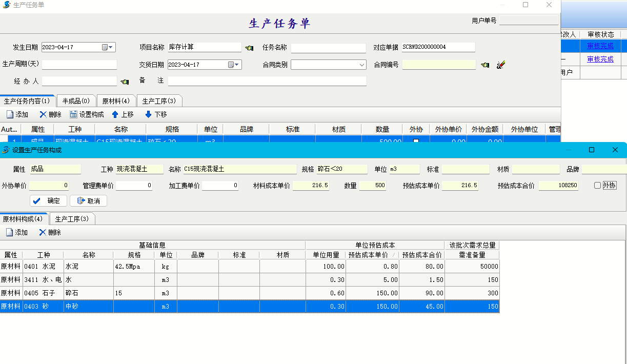This screenshot has width=627, height=364.
Task: Click the 对应单据 field SCRWD200000004
Action: pos(438,47)
